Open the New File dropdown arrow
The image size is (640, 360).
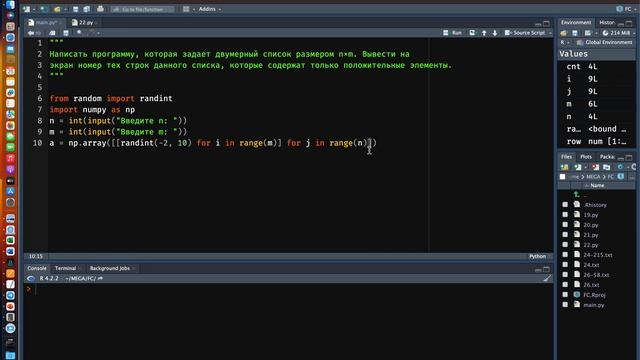coord(33,9)
